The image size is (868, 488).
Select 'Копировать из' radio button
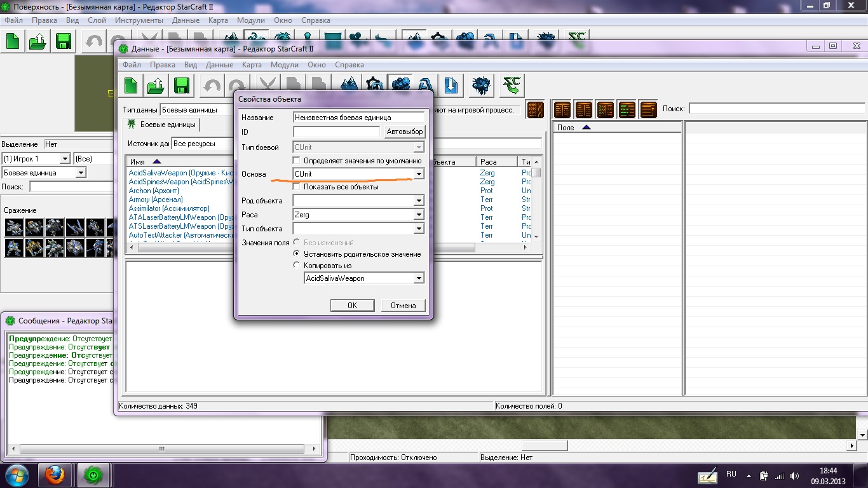[297, 266]
